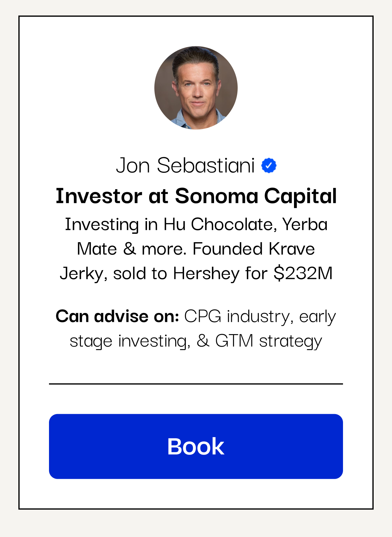This screenshot has width=392, height=537.
Task: Click the GTM strategy text
Action: 269,341
